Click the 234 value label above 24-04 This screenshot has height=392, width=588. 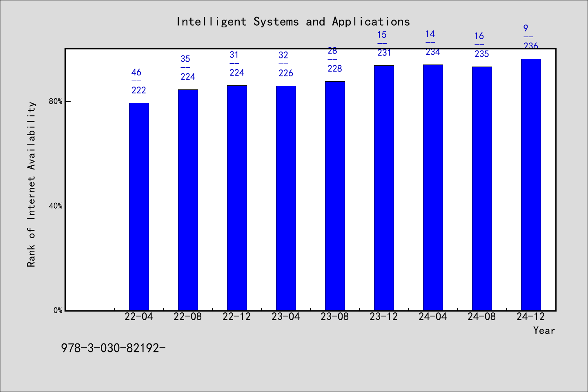pyautogui.click(x=433, y=52)
